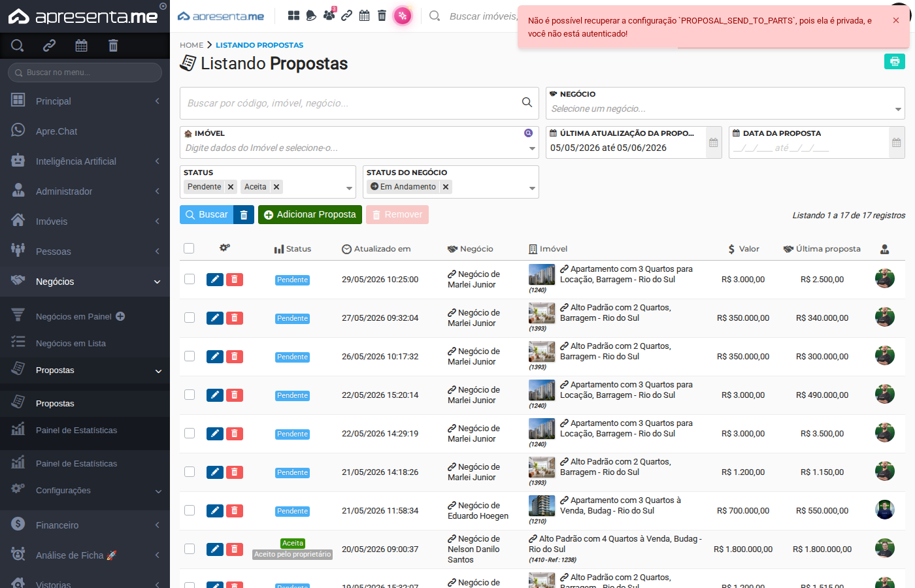Screen dimensions: 915x588
Task: Click the pink AI sparkle button
Action: [403, 16]
